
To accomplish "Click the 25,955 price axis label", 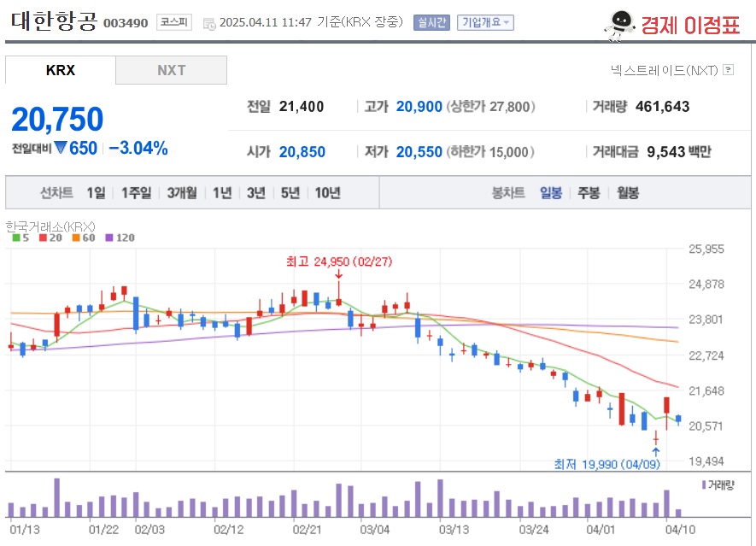I will tap(706, 249).
